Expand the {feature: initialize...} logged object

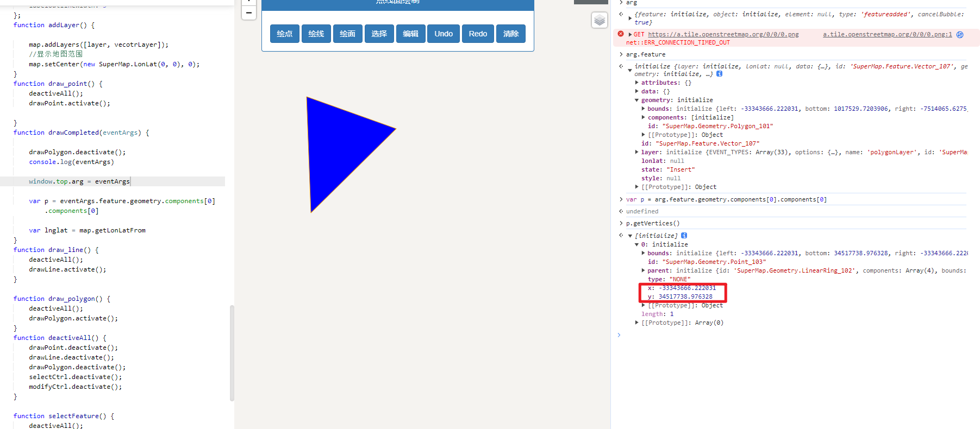pos(631,18)
